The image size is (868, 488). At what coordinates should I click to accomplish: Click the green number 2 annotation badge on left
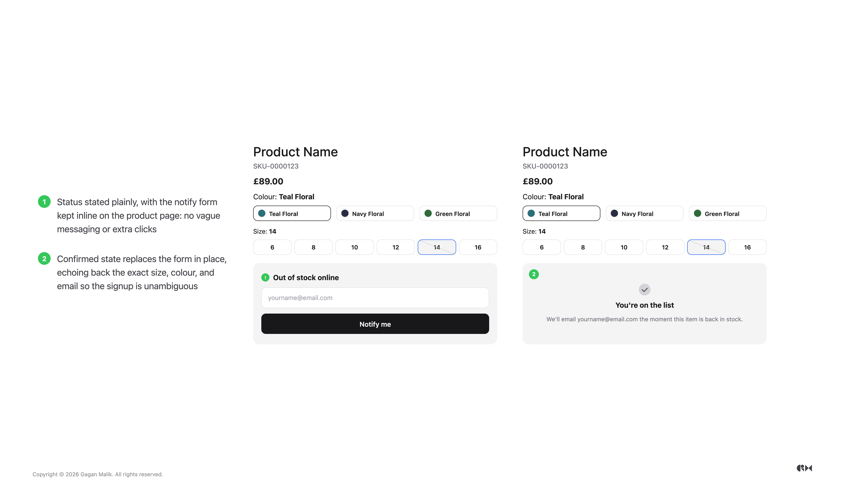[x=44, y=259]
